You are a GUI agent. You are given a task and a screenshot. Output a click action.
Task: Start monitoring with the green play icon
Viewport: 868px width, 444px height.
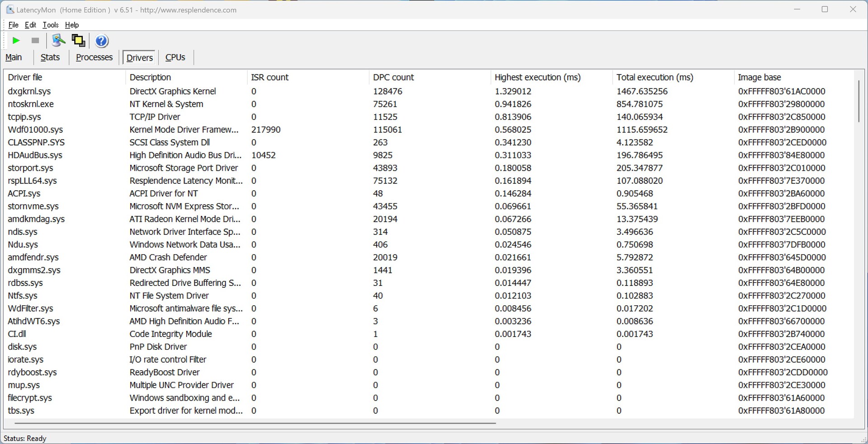(16, 41)
